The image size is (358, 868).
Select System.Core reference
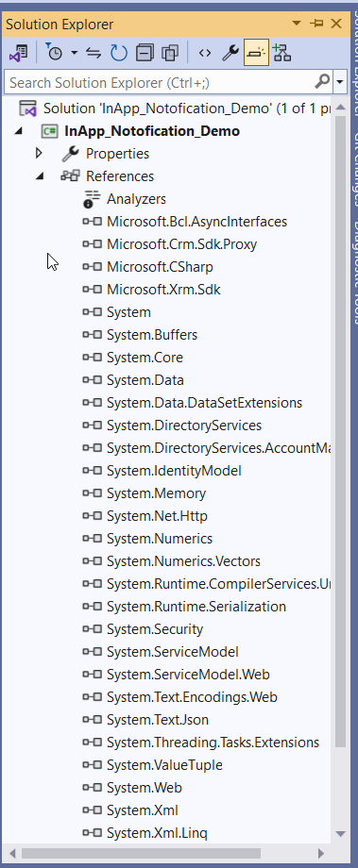coord(145,358)
